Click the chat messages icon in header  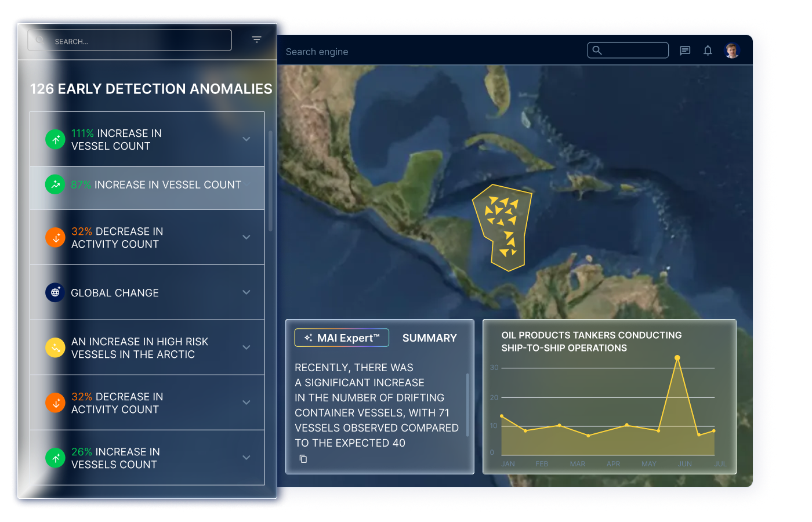pyautogui.click(x=685, y=50)
